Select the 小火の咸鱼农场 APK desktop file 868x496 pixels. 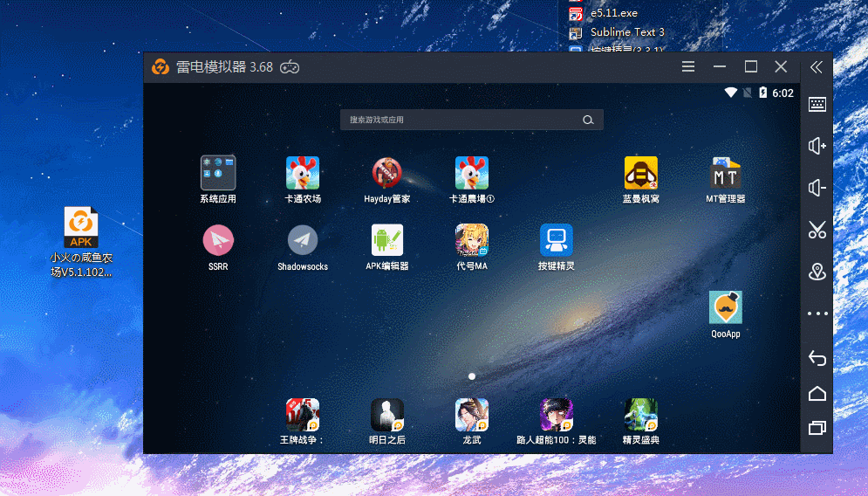click(x=81, y=242)
